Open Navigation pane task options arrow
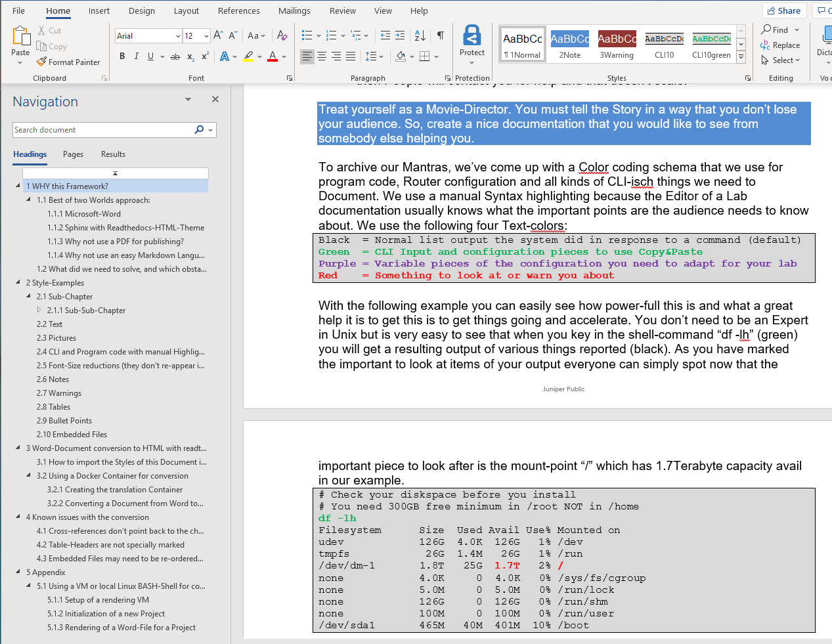Image resolution: width=832 pixels, height=644 pixels. point(188,99)
